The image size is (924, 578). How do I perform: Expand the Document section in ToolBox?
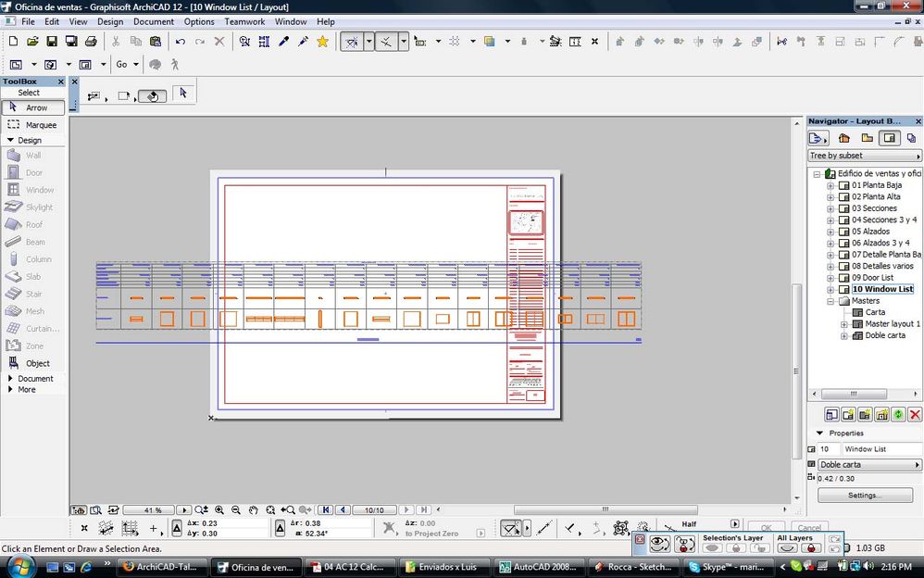point(10,379)
